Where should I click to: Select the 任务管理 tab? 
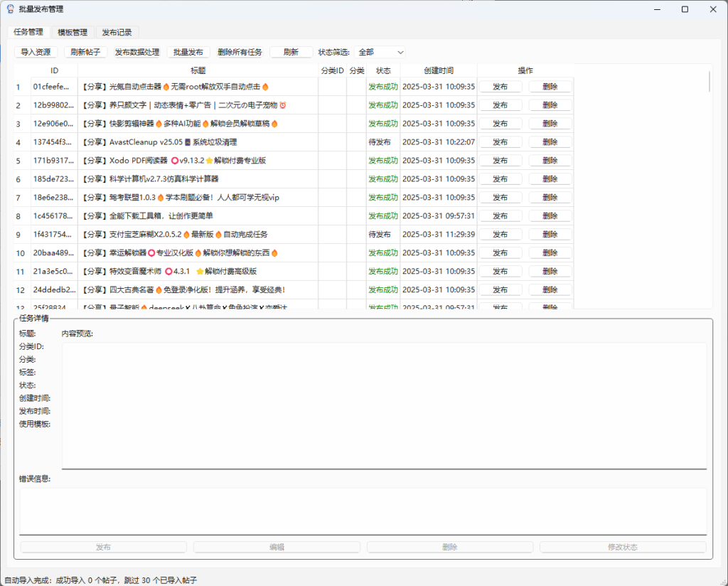[x=28, y=32]
